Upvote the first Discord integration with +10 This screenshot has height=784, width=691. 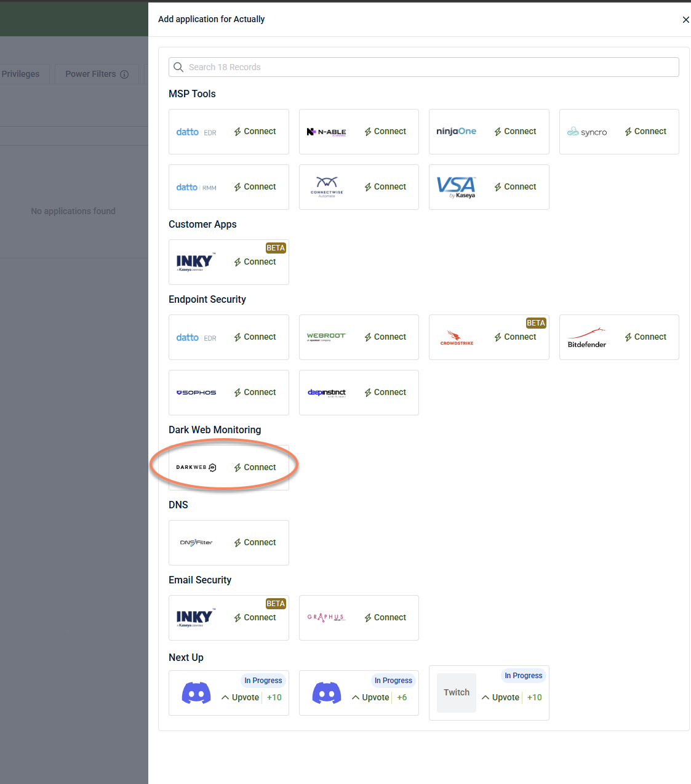point(241,697)
